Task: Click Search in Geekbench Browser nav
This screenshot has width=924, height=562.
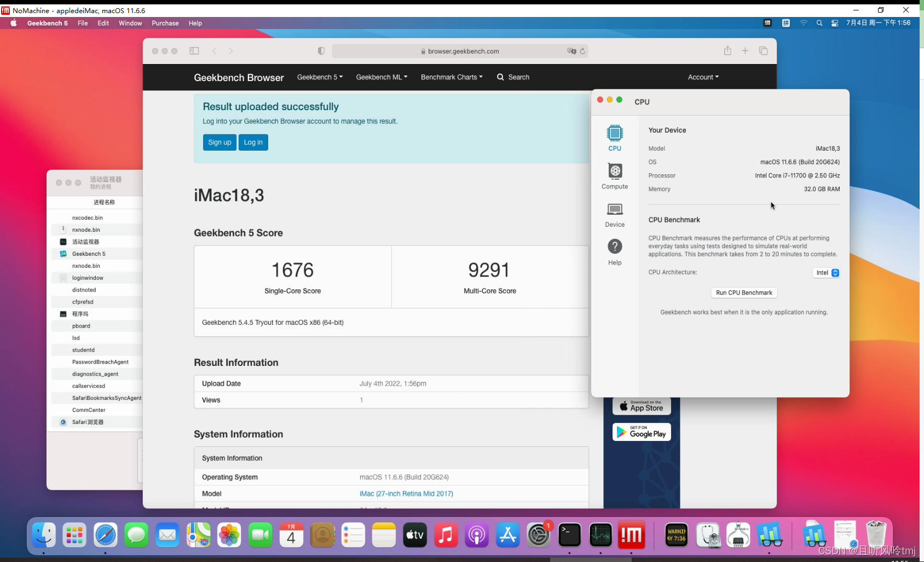Action: point(513,77)
